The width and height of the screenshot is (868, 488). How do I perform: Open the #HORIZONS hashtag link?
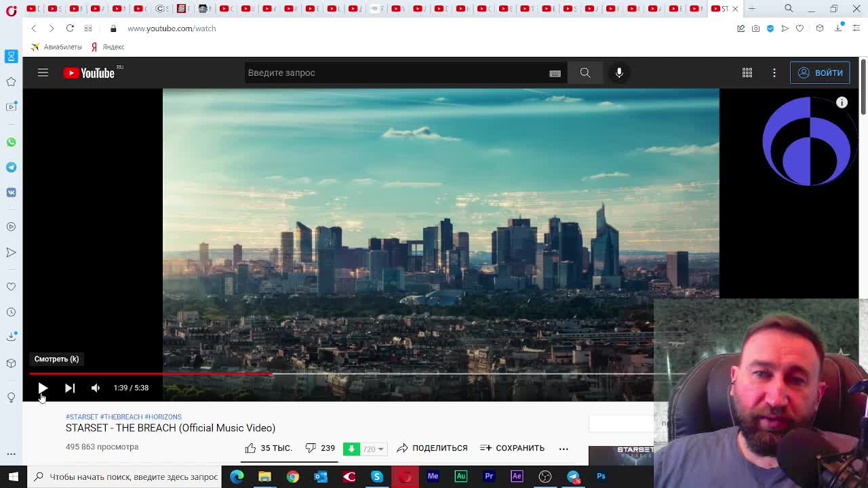pos(163,417)
